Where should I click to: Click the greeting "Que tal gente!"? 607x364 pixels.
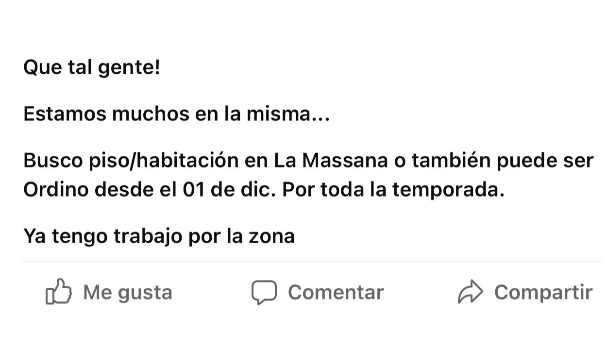tap(91, 67)
